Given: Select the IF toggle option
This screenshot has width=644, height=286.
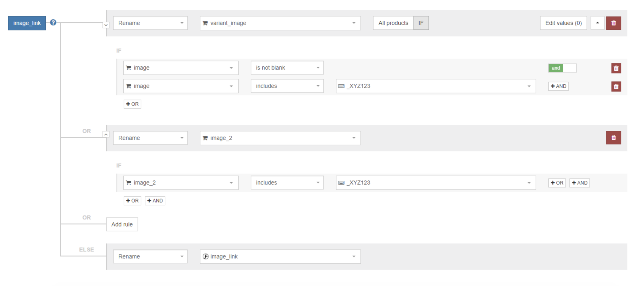Looking at the screenshot, I should point(421,23).
